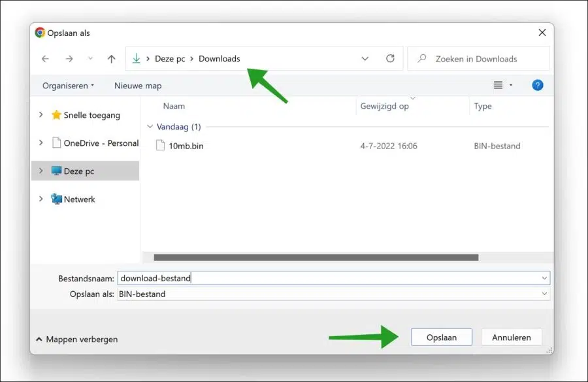
Task: Click the date 4-7-2022 16:06
Action: pyautogui.click(x=389, y=146)
